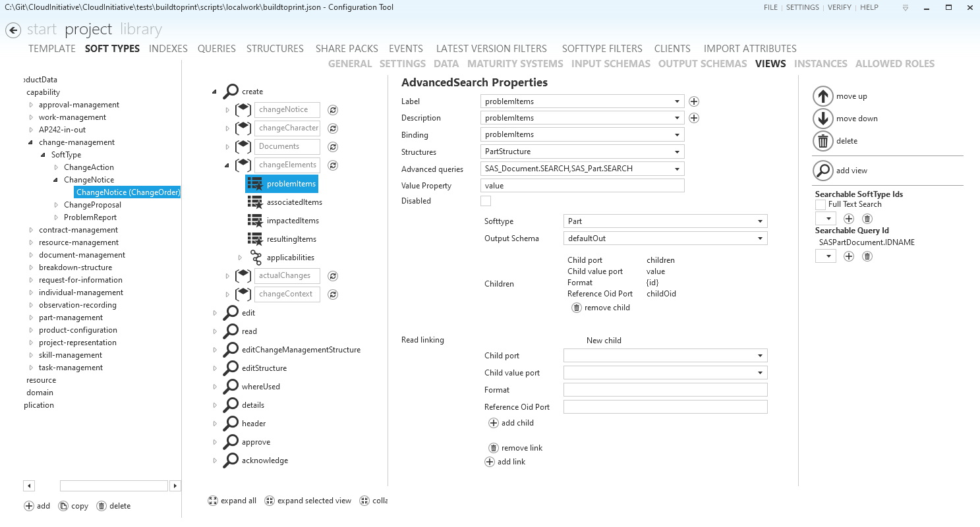This screenshot has height=527, width=980.
Task: Click the move down arrow icon
Action: click(822, 119)
